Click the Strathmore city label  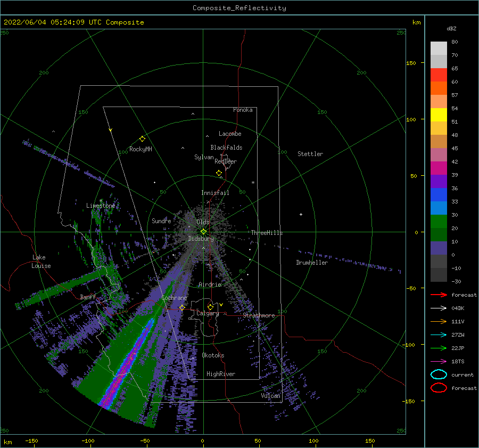tap(259, 315)
